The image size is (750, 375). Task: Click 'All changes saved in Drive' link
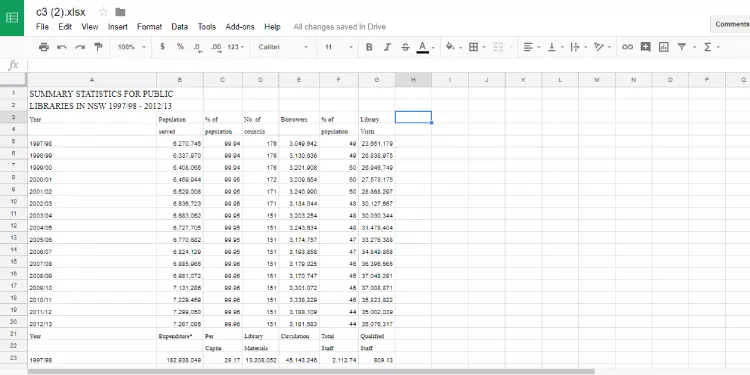tap(340, 27)
